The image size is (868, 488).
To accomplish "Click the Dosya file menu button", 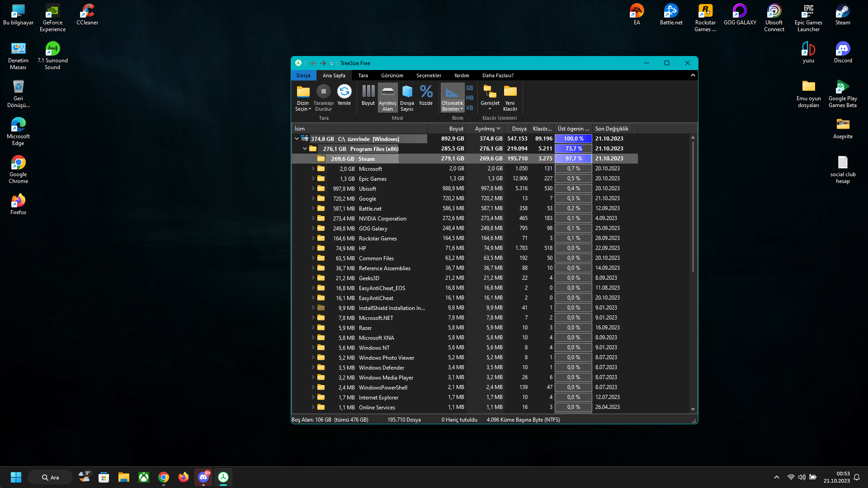I will coord(303,75).
